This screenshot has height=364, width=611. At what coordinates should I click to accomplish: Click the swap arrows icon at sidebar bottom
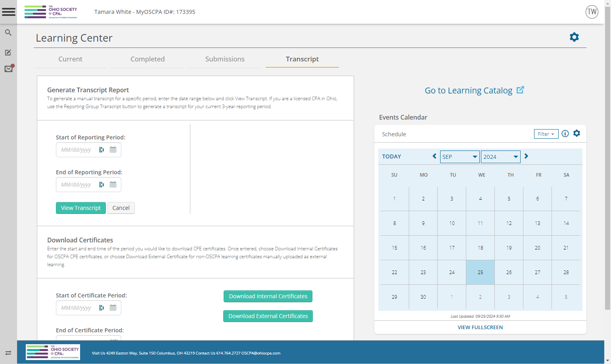(8, 353)
